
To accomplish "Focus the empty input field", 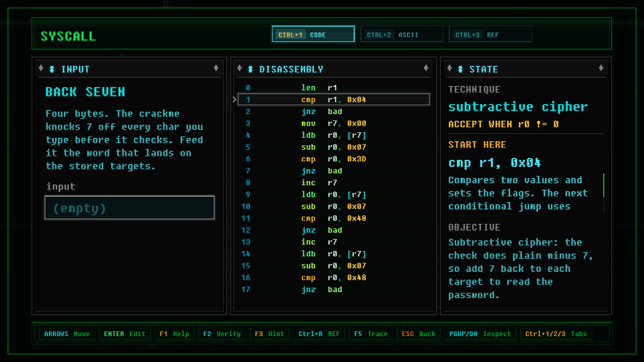I will pos(130,208).
